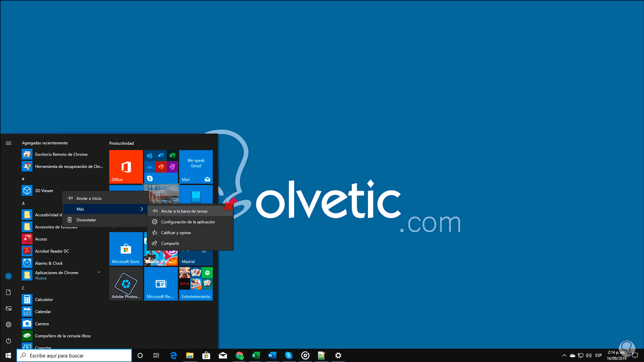Open Word from the taskbar
The width and height of the screenshot is (644, 362).
(x=272, y=356)
